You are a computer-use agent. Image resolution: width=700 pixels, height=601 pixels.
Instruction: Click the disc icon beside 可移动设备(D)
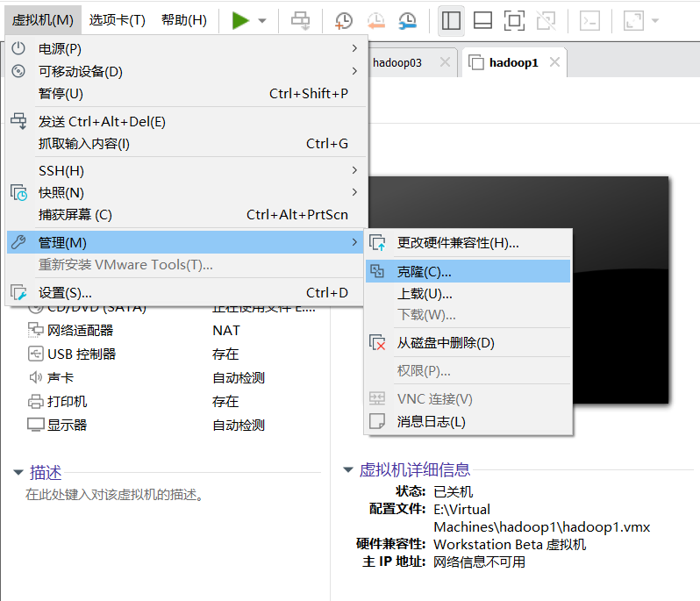(x=18, y=71)
